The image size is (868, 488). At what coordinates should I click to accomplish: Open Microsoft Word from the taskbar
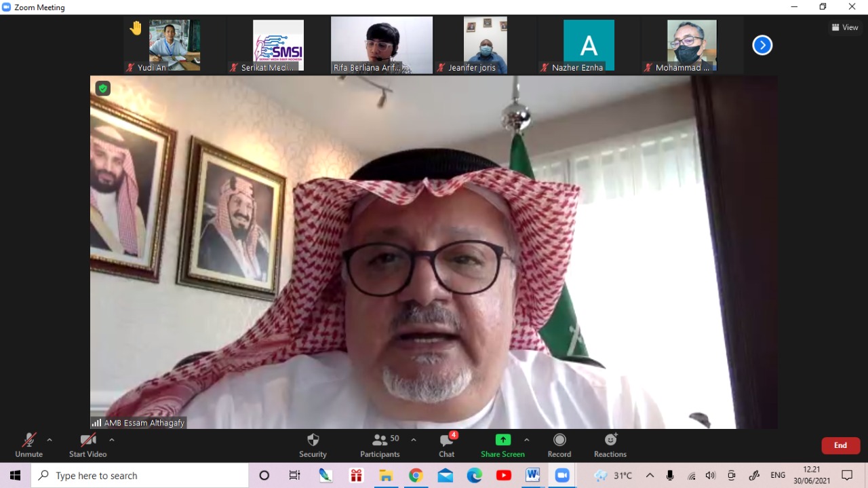[532, 475]
